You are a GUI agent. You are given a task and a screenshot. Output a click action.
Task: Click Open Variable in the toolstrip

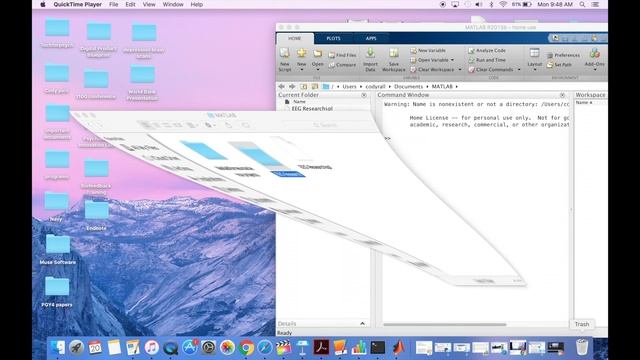click(429, 60)
